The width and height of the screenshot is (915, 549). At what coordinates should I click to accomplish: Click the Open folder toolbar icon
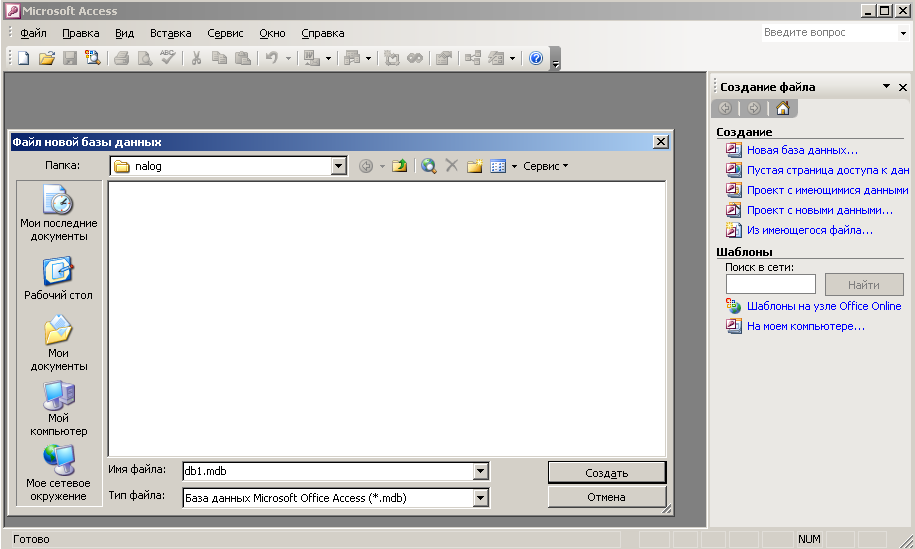coord(47,58)
